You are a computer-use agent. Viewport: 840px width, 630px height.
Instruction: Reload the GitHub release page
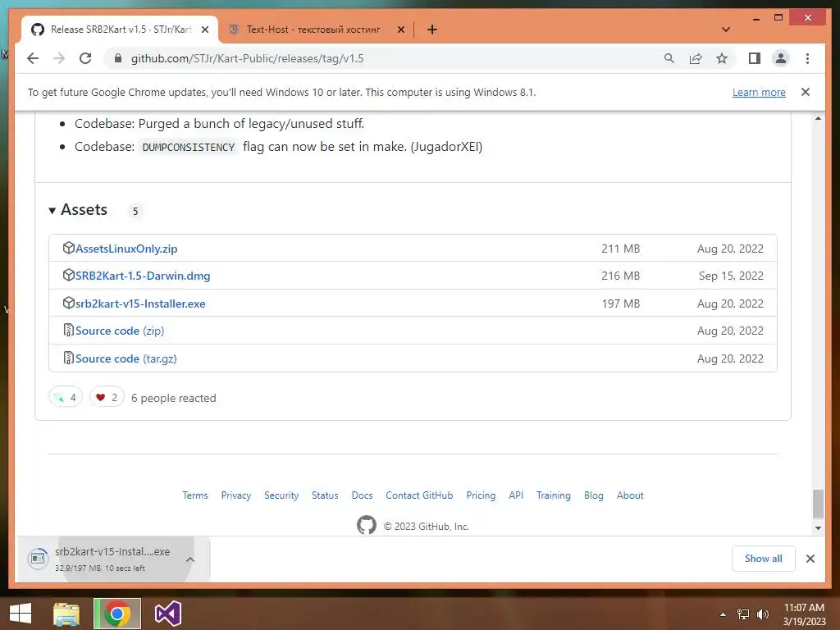pos(85,58)
